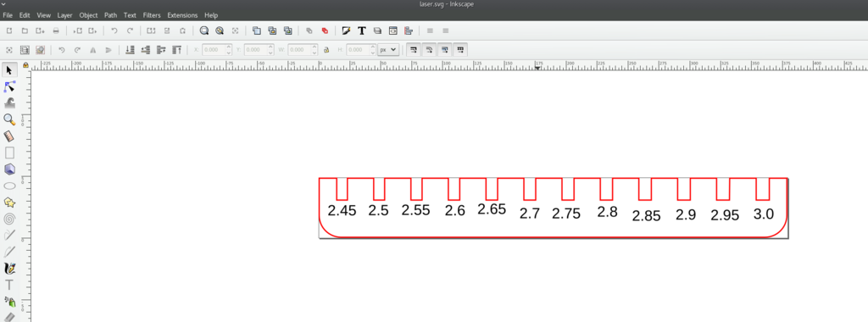Screen dimensions: 868x322
Task: Create a clone of selection
Action: [272, 31]
